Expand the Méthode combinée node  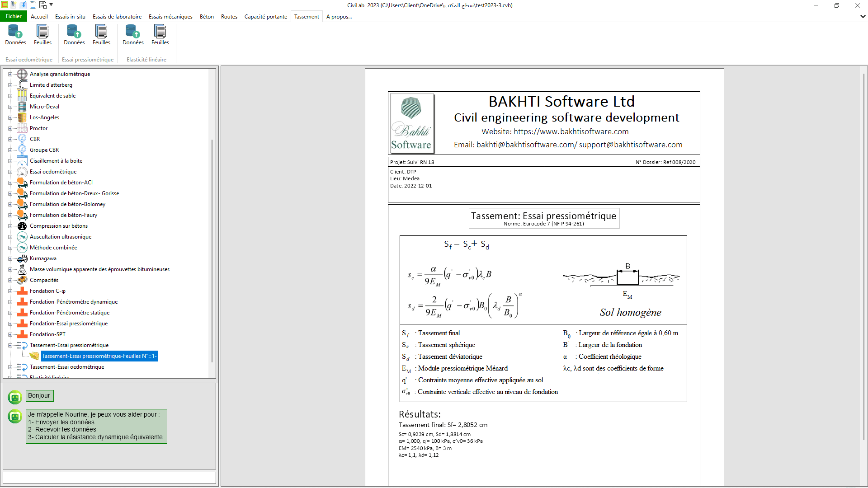[x=10, y=248]
